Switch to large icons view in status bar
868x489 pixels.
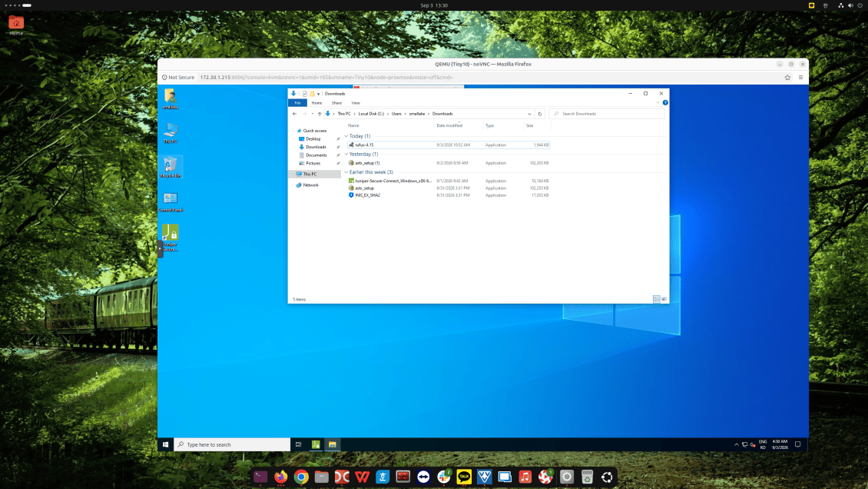click(664, 299)
